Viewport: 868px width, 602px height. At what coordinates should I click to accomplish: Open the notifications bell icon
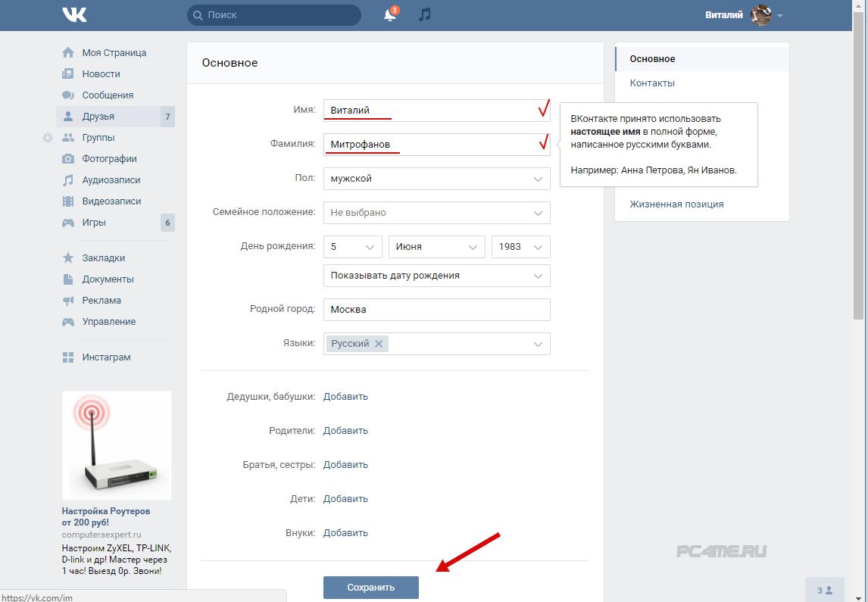(x=390, y=15)
